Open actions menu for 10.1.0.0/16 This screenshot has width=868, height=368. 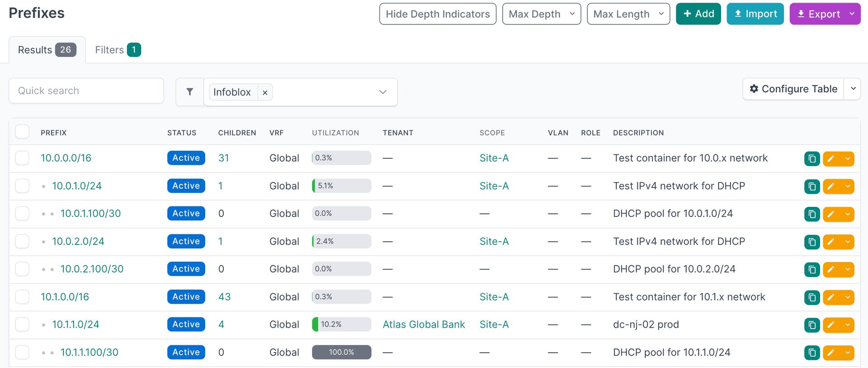click(x=848, y=297)
